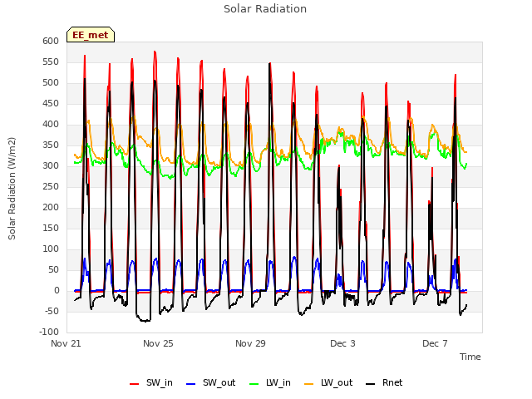
Task: Click the Nov 29 x-axis tick label
Action: 250,343
